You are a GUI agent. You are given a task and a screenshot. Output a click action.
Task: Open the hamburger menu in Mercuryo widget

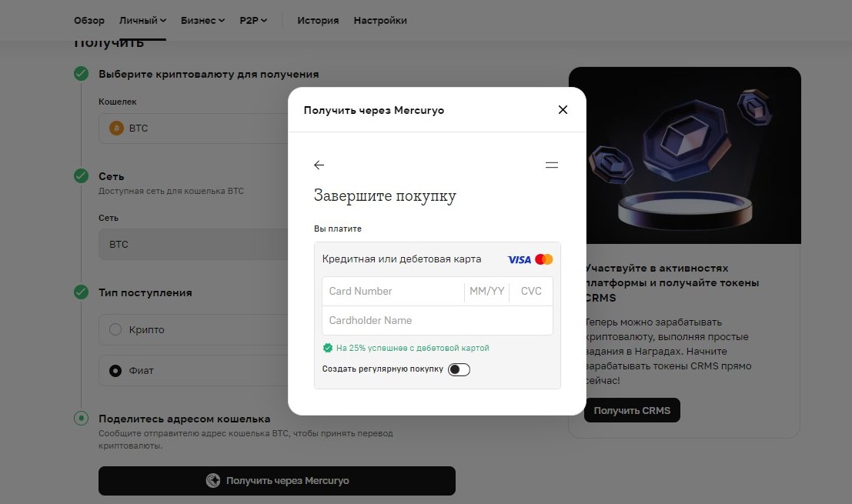(x=552, y=165)
